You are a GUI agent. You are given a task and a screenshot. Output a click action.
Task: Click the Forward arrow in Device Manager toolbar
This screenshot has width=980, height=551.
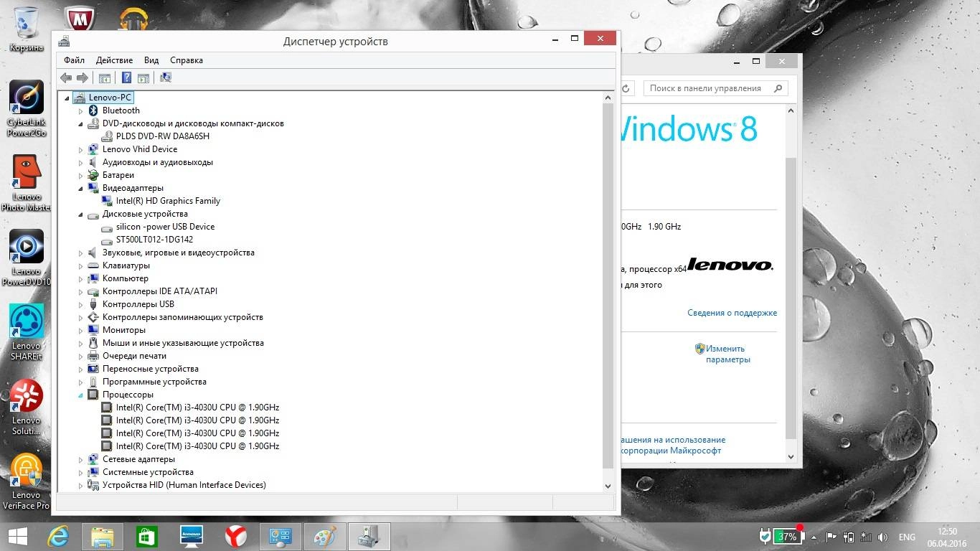click(x=82, y=77)
